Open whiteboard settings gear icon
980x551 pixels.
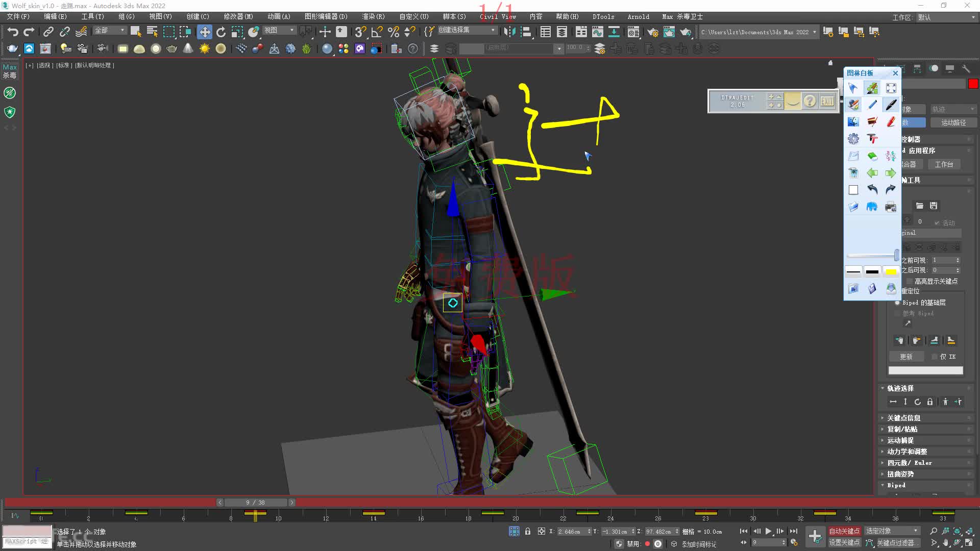click(853, 138)
